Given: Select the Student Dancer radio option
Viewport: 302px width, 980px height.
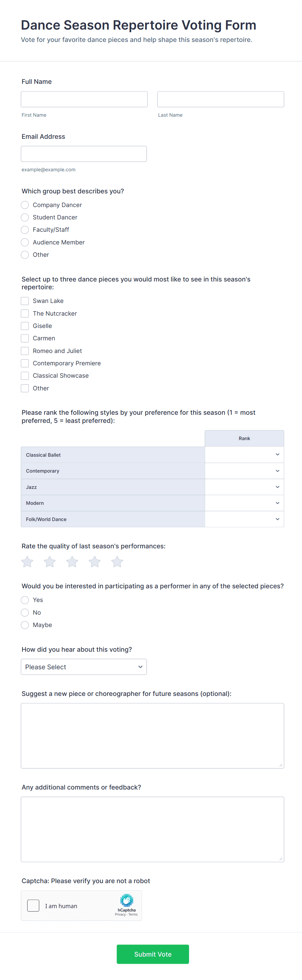Looking at the screenshot, I should [x=25, y=217].
